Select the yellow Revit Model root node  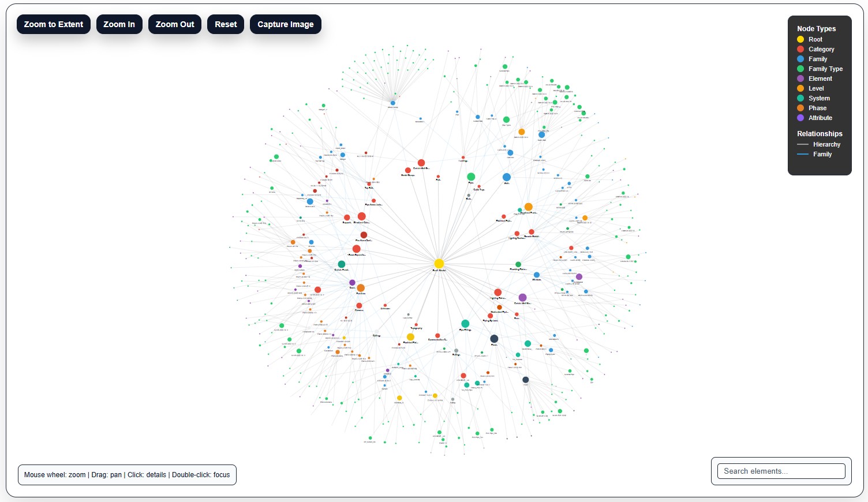(439, 264)
